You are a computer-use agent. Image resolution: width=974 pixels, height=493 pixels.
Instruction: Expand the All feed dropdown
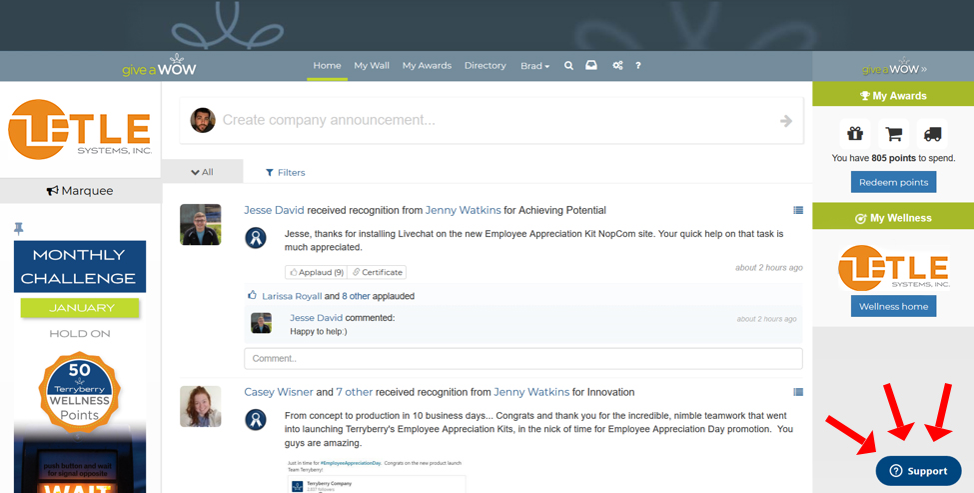(202, 172)
